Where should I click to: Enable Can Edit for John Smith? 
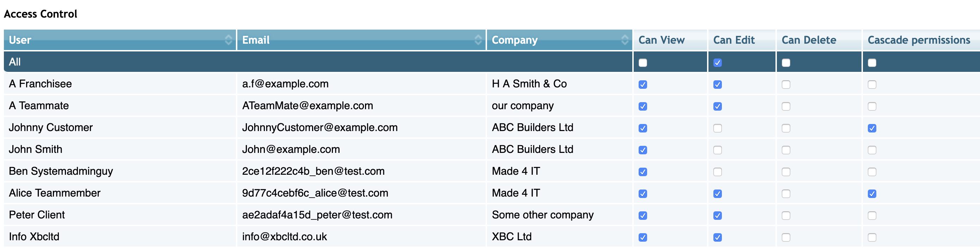[x=717, y=150]
